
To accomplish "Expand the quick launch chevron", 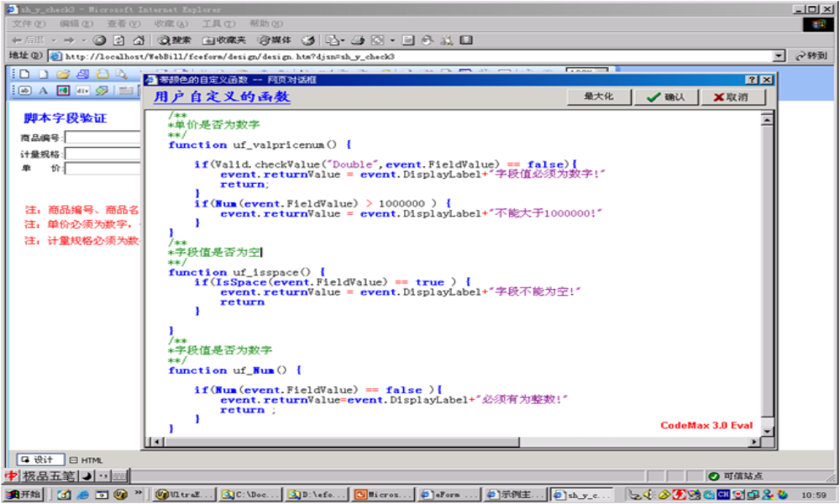I will (139, 493).
